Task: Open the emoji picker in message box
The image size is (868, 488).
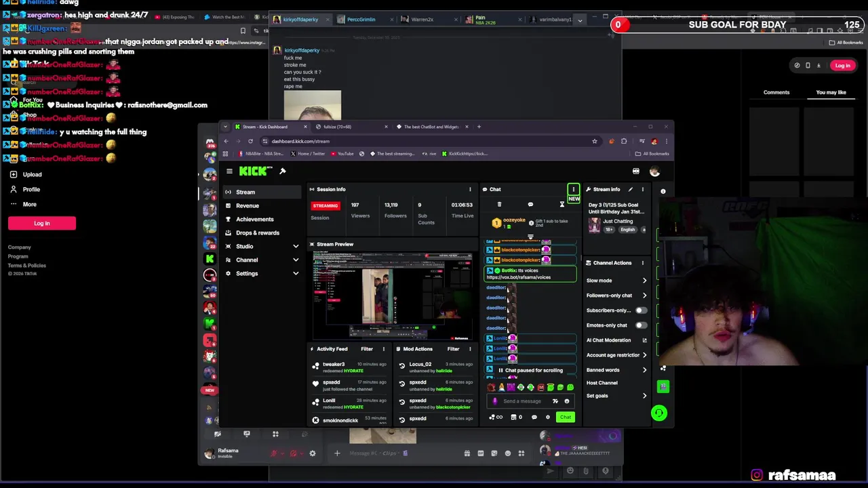Action: 567,401
